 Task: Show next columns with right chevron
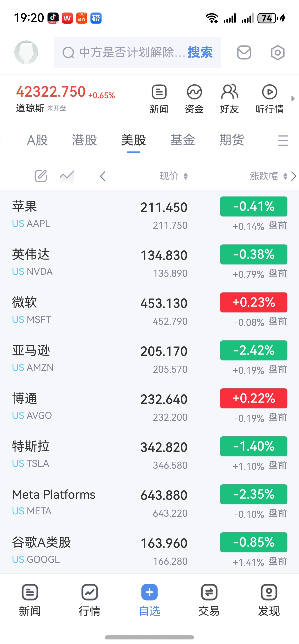pos(294,176)
